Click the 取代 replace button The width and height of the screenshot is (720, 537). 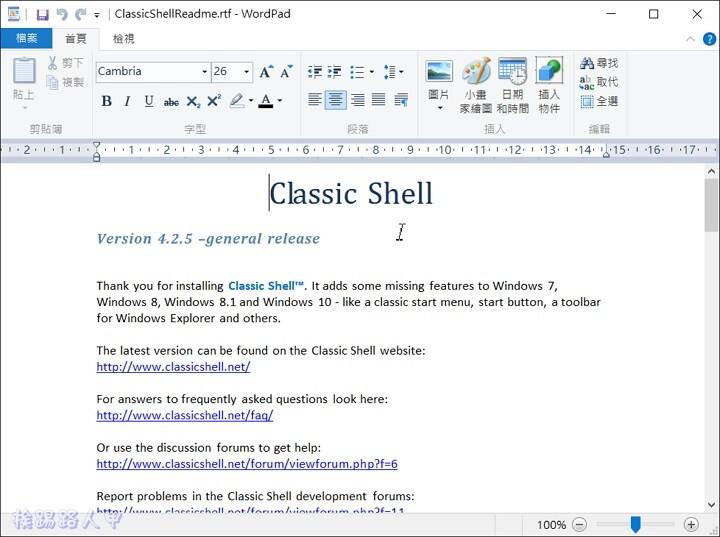(599, 82)
